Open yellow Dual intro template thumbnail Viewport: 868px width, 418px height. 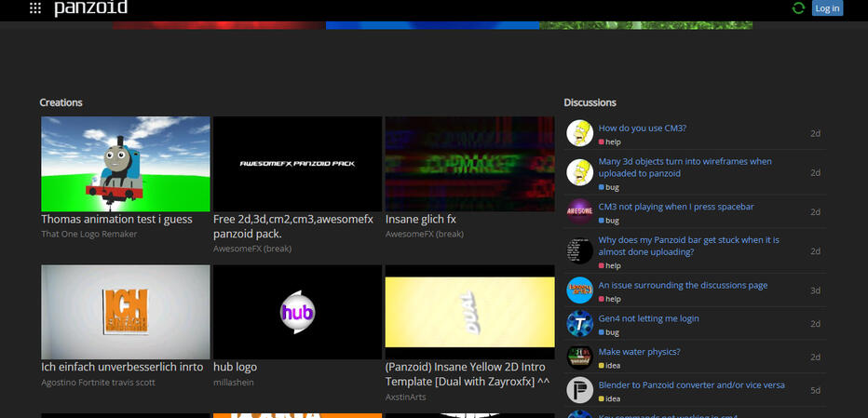[x=470, y=312]
